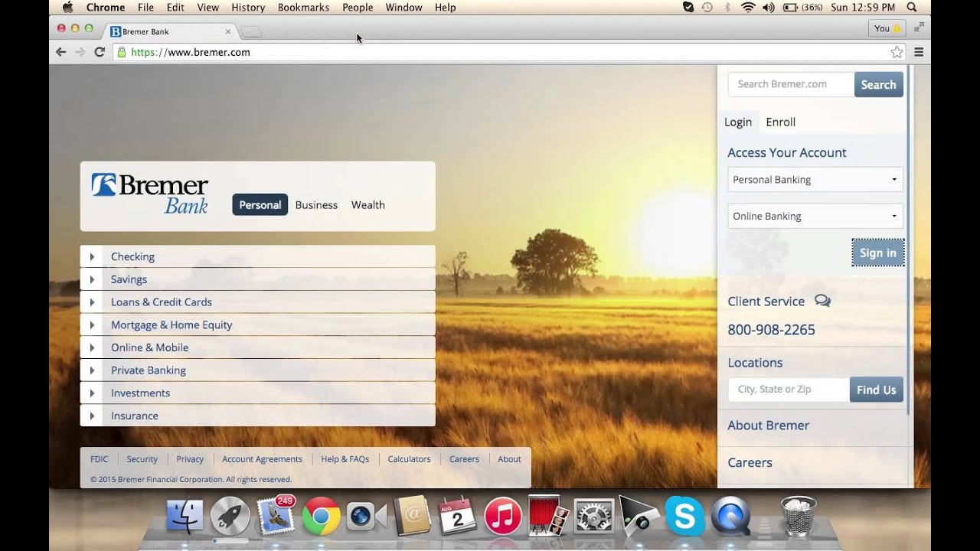Open Skype from the dock
The image size is (980, 551).
684,517
